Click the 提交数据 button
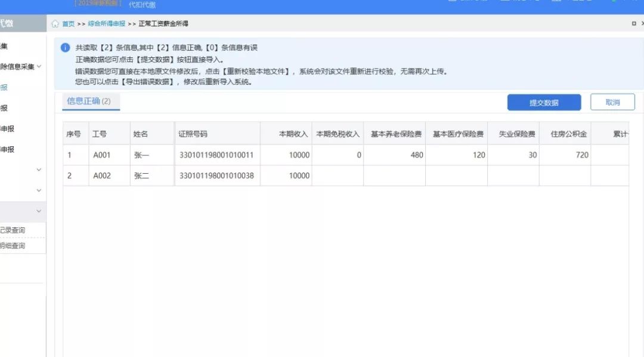Image resolution: width=644 pixels, height=357 pixels. [x=544, y=102]
